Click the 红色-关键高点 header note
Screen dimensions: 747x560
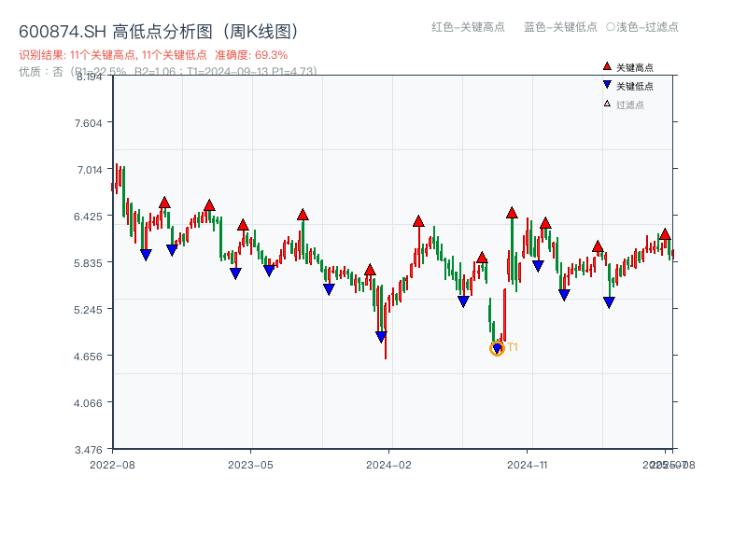coord(468,27)
